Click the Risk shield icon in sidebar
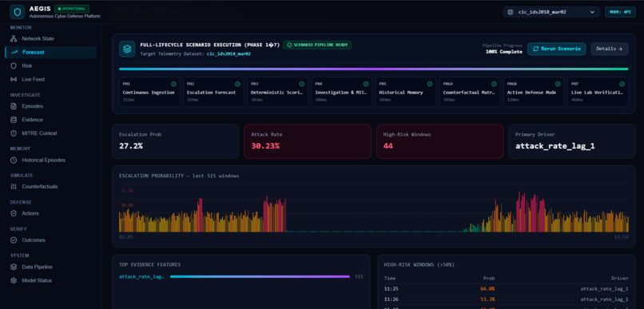Image resolution: width=644 pixels, height=309 pixels. click(14, 65)
